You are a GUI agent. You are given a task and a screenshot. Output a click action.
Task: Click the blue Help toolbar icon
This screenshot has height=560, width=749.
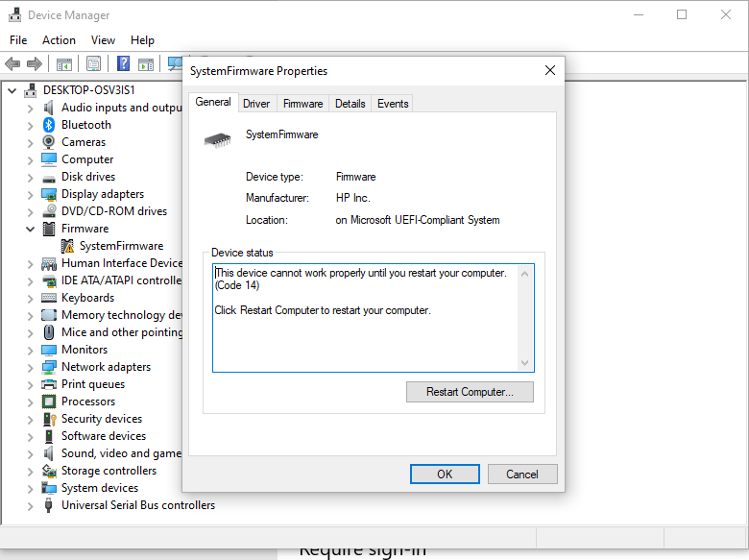(x=123, y=63)
